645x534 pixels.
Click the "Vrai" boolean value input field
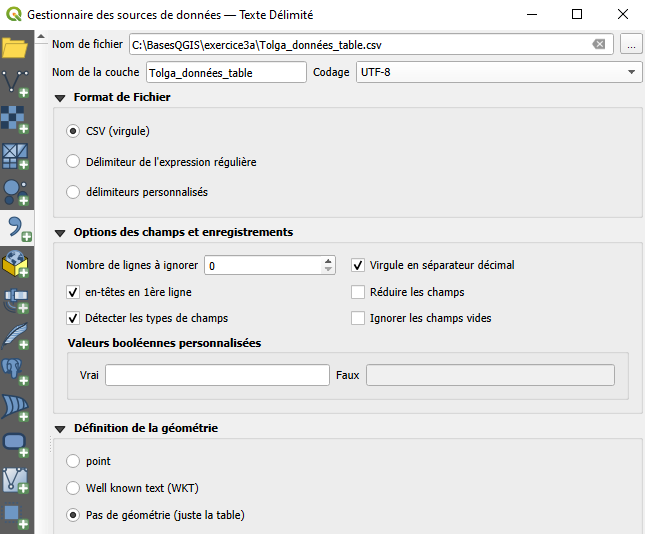(217, 375)
